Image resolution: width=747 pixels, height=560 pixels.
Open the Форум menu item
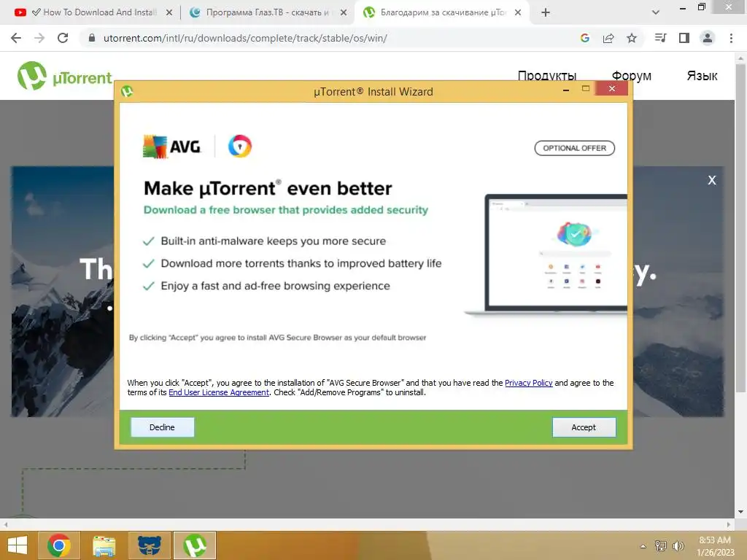click(x=631, y=76)
